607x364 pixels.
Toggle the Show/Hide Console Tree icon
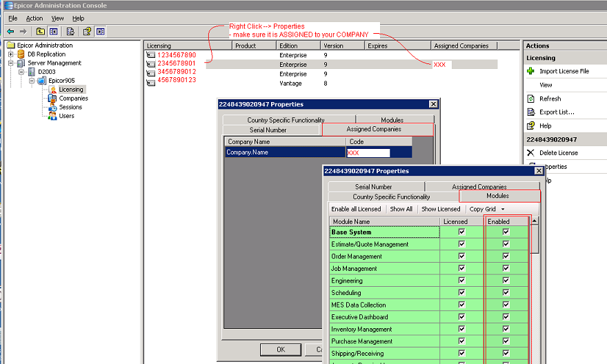53,31
